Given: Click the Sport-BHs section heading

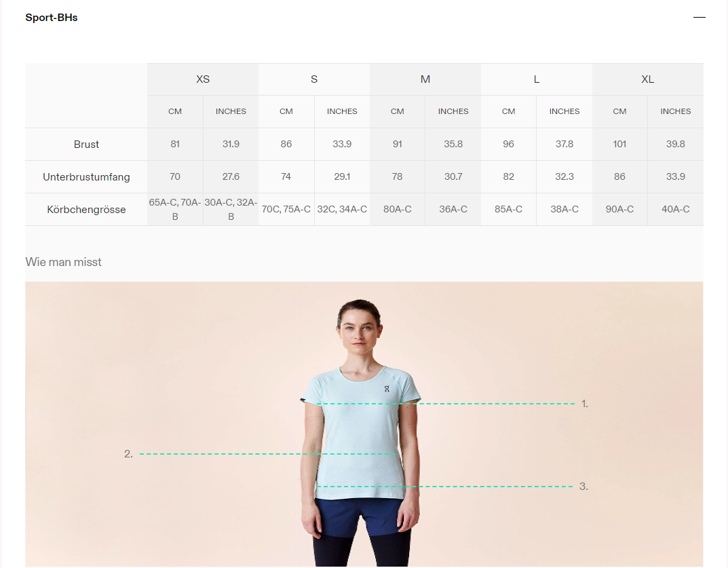Looking at the screenshot, I should (52, 18).
